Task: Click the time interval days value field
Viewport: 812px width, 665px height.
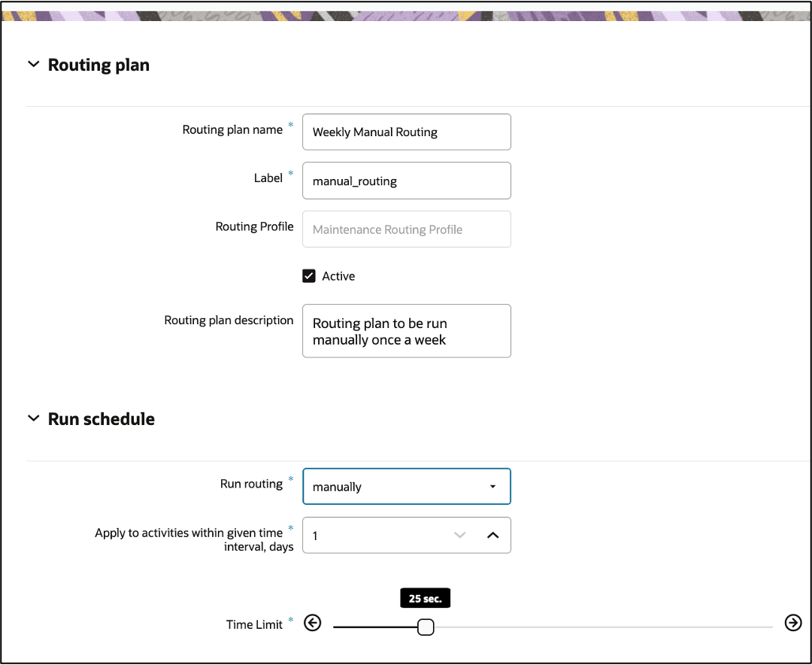Action: click(377, 536)
